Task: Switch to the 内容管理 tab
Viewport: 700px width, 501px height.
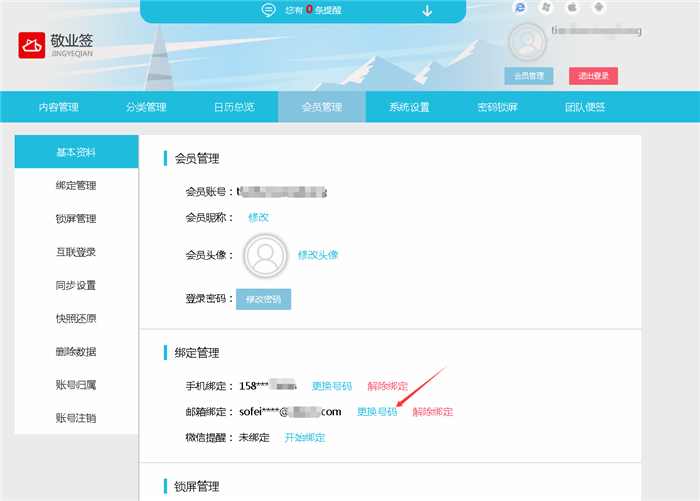Action: point(58,107)
